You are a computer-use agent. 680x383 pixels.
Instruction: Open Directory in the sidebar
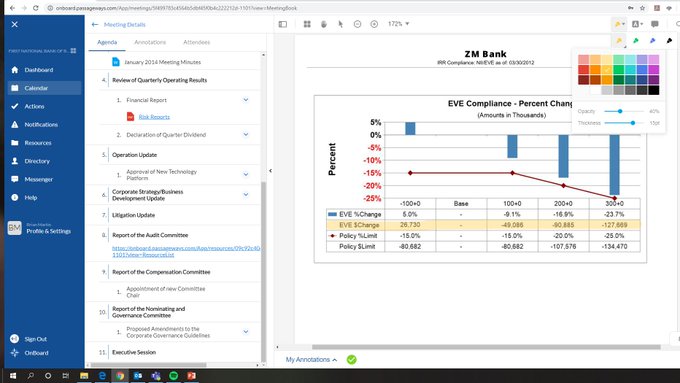pos(43,161)
